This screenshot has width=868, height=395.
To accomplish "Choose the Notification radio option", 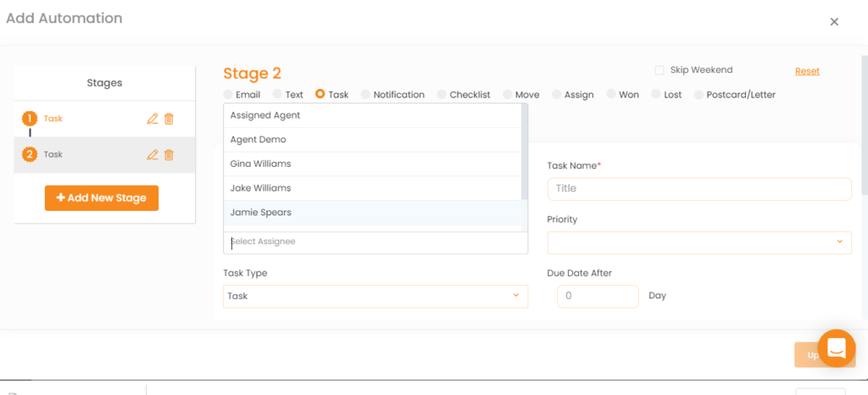I will (x=365, y=95).
